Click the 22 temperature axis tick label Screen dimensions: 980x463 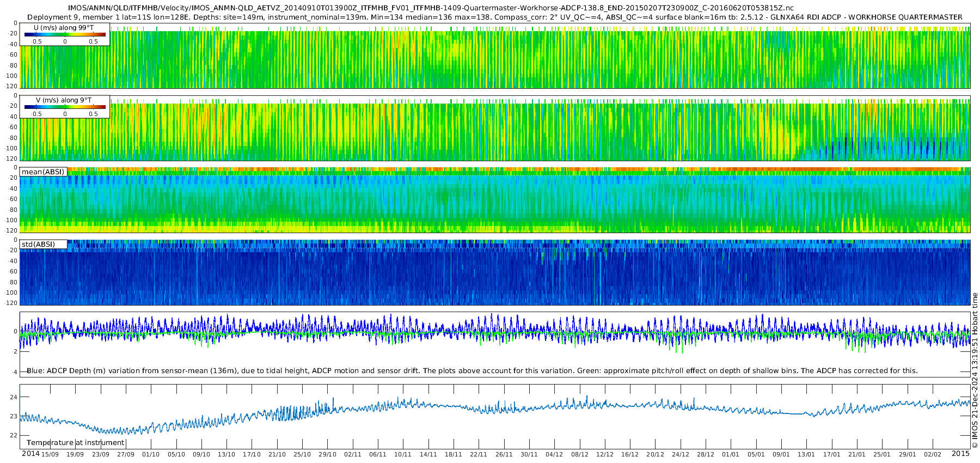tap(15, 435)
